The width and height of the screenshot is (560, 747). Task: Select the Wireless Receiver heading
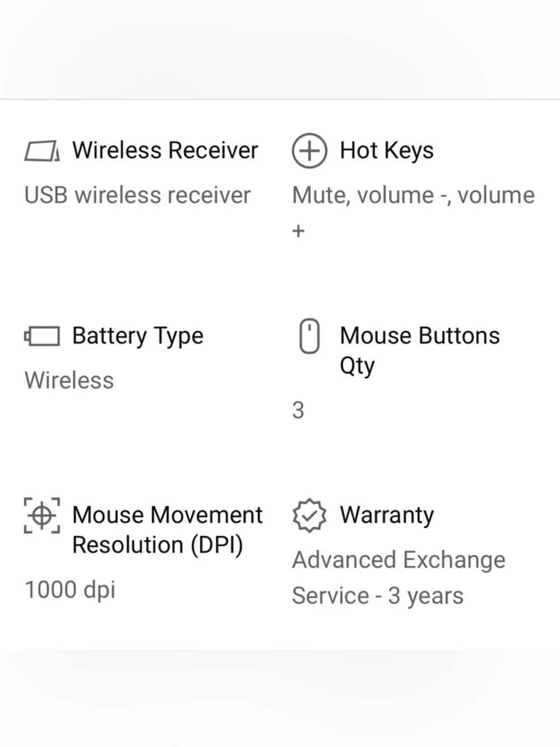tap(165, 150)
